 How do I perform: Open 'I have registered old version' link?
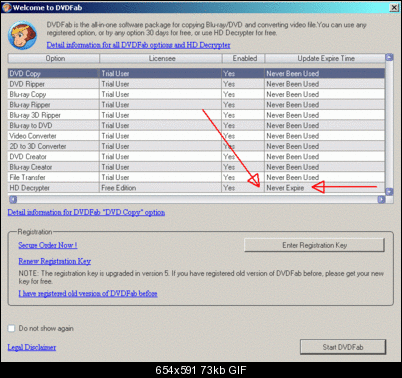(88, 293)
